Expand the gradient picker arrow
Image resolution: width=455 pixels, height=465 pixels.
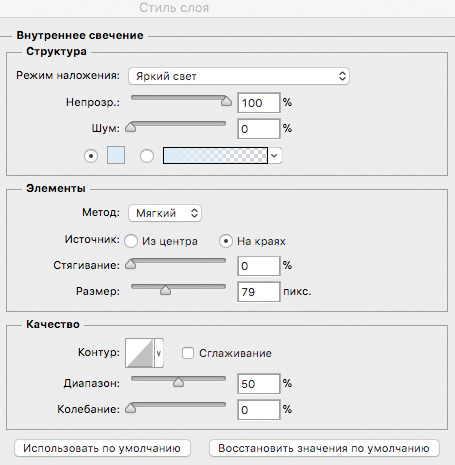(275, 156)
